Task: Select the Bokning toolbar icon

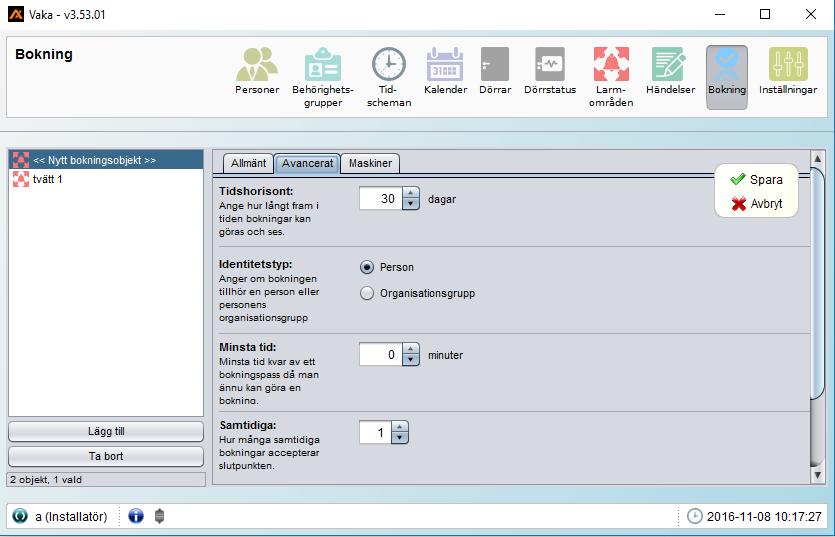Action: point(727,77)
